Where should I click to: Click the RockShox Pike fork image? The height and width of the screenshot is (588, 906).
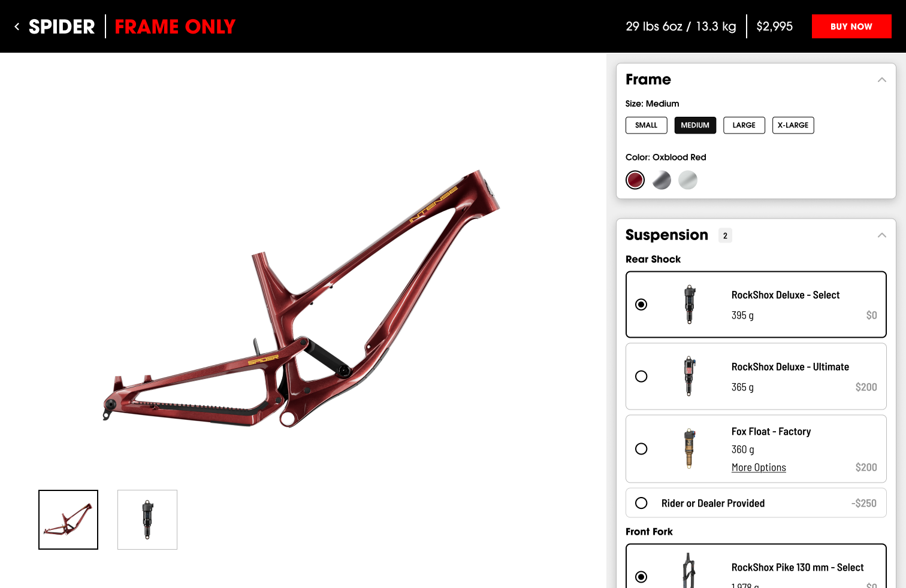[689, 571]
